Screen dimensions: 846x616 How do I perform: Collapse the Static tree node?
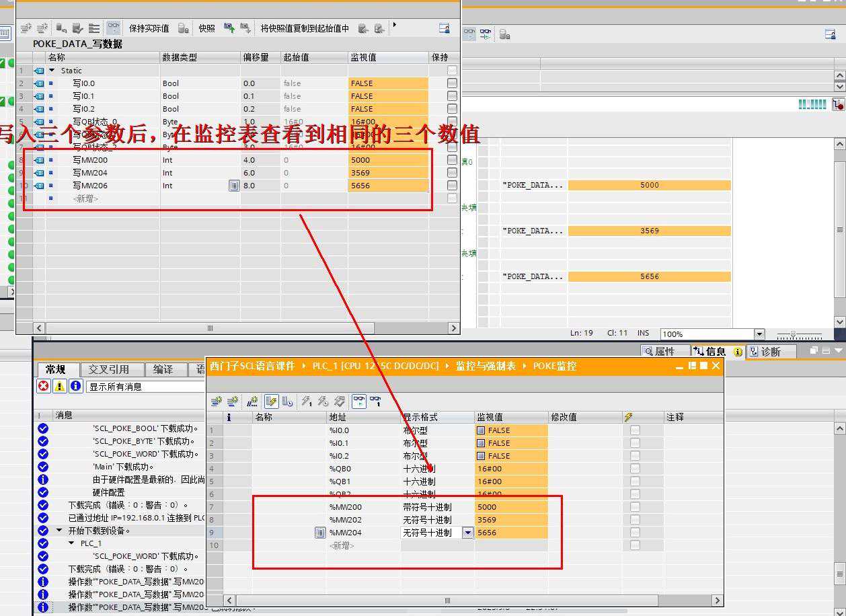click(52, 71)
